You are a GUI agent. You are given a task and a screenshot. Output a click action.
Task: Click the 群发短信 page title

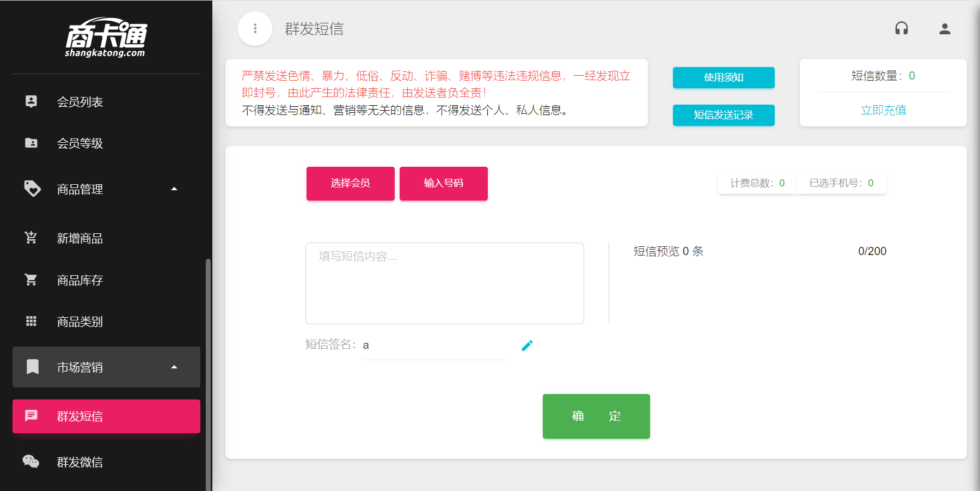[314, 29]
